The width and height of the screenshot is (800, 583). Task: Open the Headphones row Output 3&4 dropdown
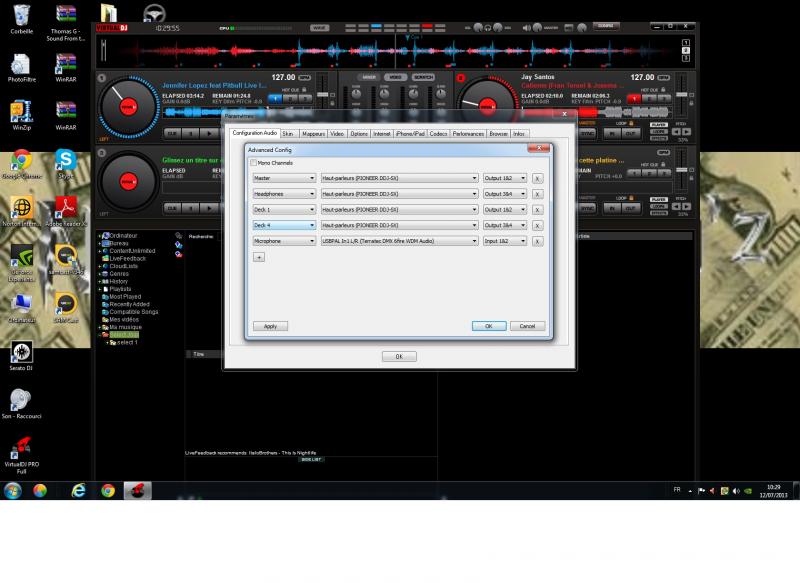click(x=505, y=194)
